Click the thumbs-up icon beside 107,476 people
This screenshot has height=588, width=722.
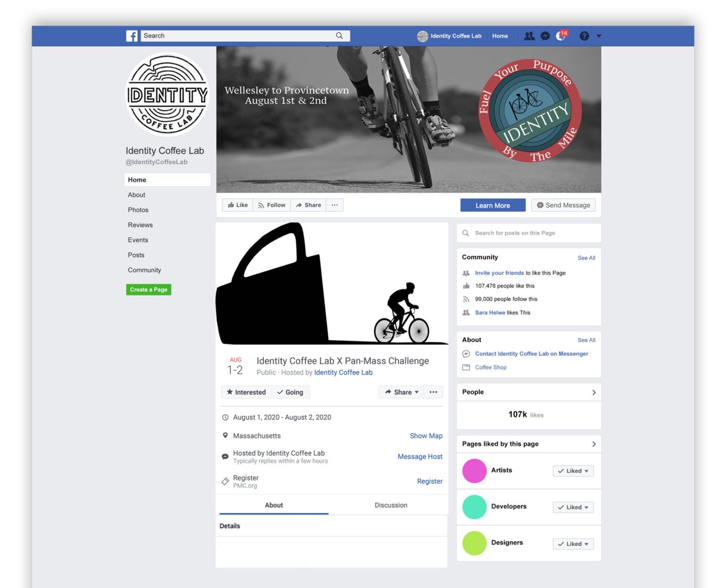click(466, 286)
